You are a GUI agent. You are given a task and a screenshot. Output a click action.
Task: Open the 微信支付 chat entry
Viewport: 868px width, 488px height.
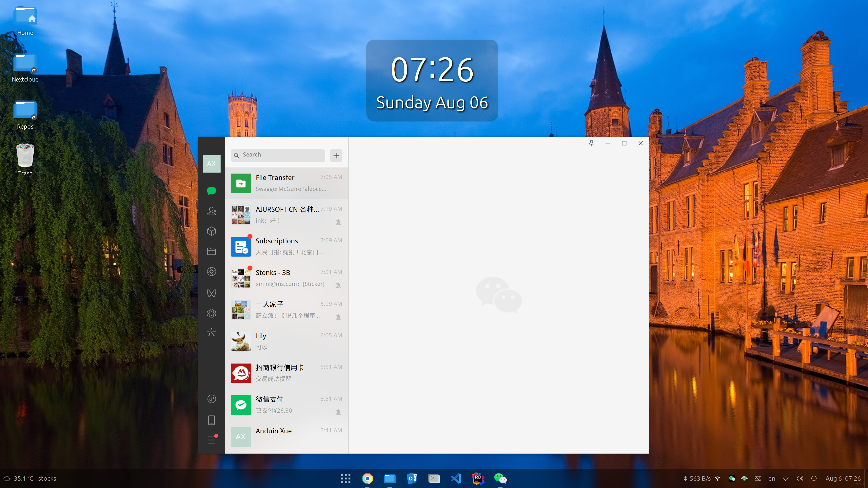[286, 405]
